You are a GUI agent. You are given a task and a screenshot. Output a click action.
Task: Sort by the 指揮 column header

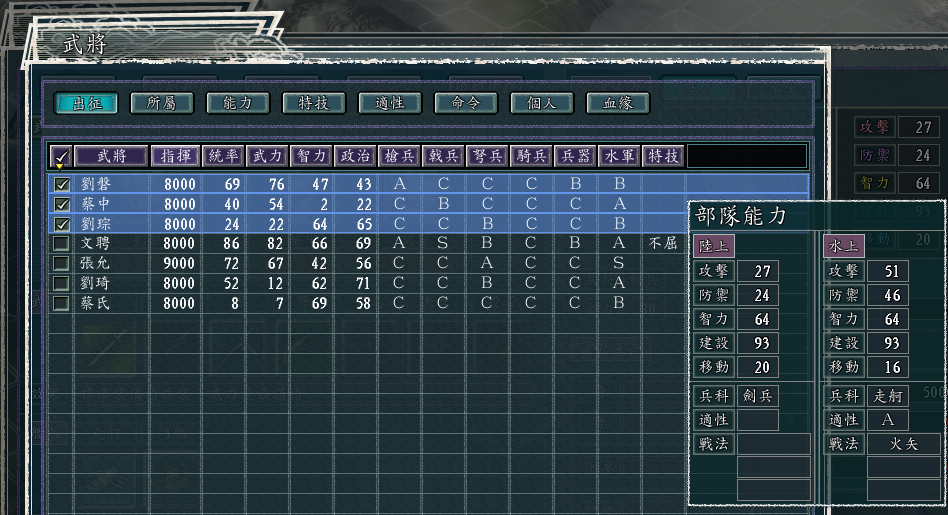(175, 156)
